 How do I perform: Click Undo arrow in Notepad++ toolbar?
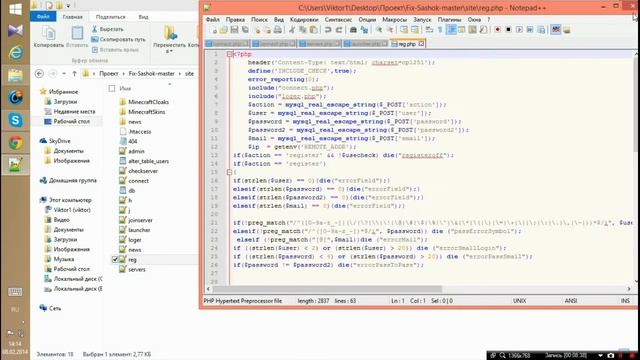pos(328,30)
